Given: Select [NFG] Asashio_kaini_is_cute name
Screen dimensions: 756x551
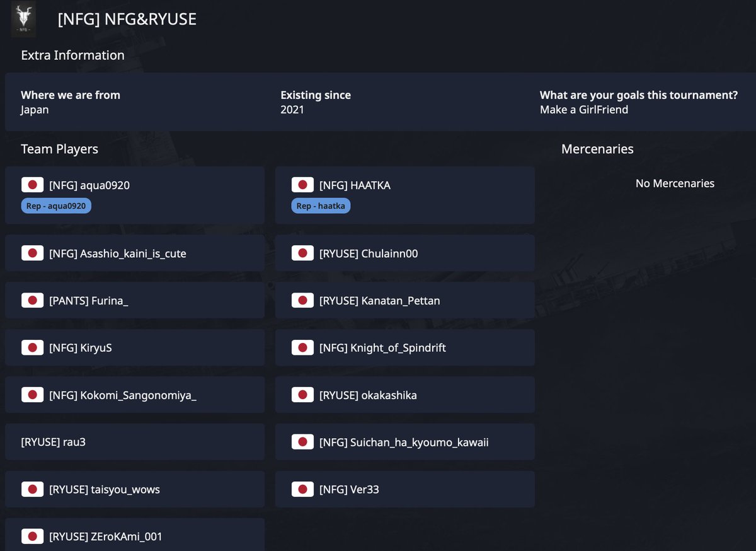Looking at the screenshot, I should [118, 253].
